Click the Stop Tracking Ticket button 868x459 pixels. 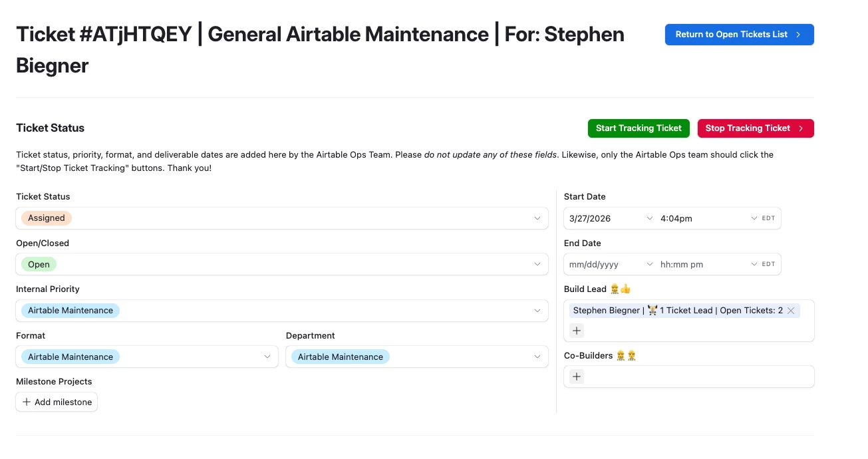point(748,128)
